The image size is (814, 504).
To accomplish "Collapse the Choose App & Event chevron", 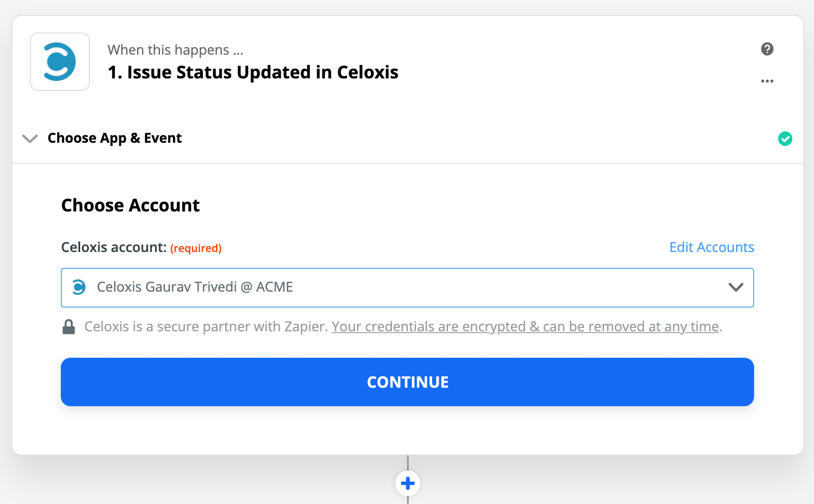I will pyautogui.click(x=30, y=139).
